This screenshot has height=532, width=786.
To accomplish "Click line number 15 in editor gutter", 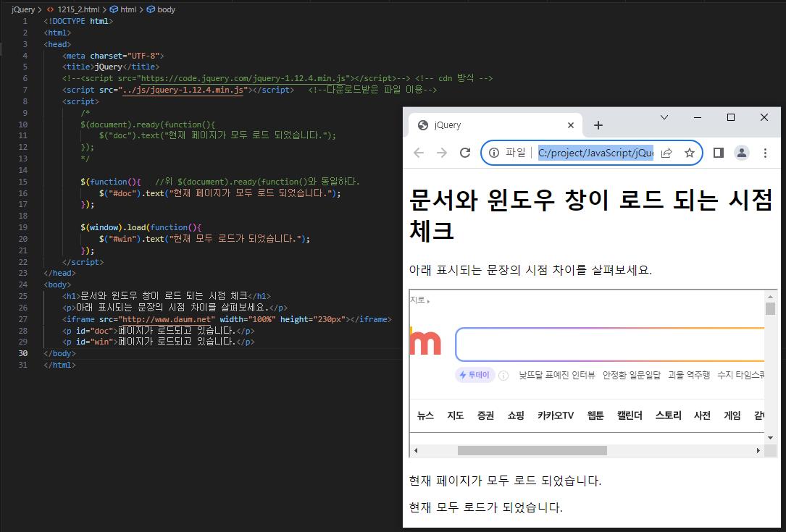I will click(23, 182).
